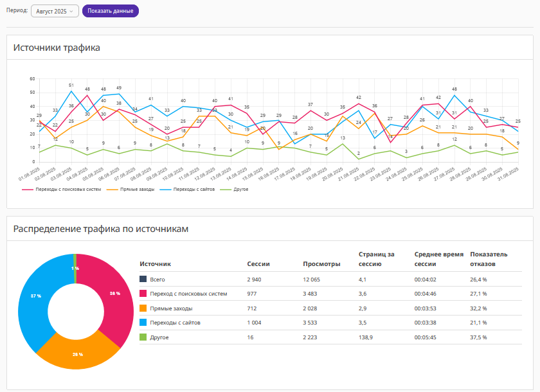Click the dark Всего color square in table
The image size is (540, 392).
(x=143, y=279)
